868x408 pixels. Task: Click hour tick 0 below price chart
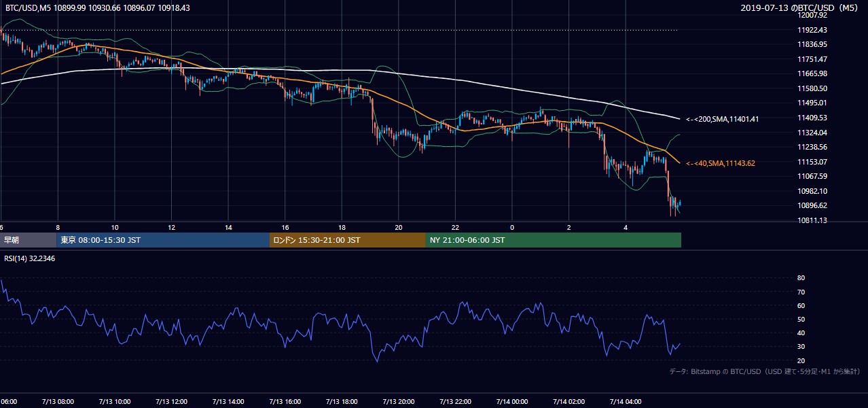(x=511, y=227)
